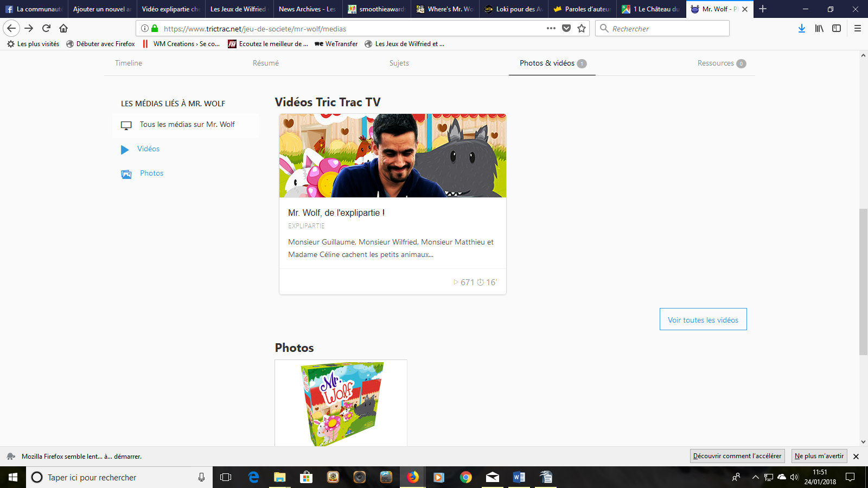Click Voir toutes les vidéos button
Image resolution: width=868 pixels, height=488 pixels.
703,319
